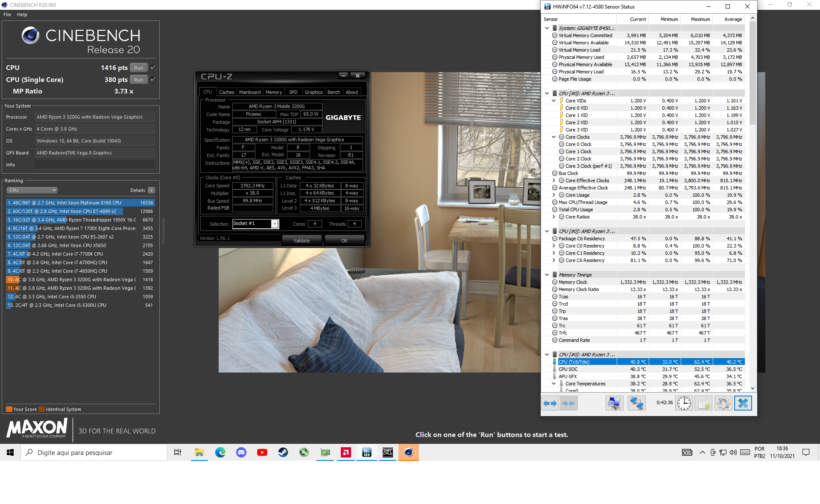Click HWiNFO shrink columns arrows icon
The width and height of the screenshot is (820, 504).
(568, 403)
